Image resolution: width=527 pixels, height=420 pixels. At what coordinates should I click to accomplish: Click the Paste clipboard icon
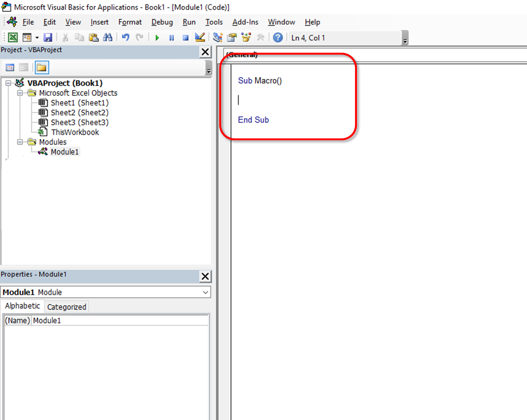[93, 37]
